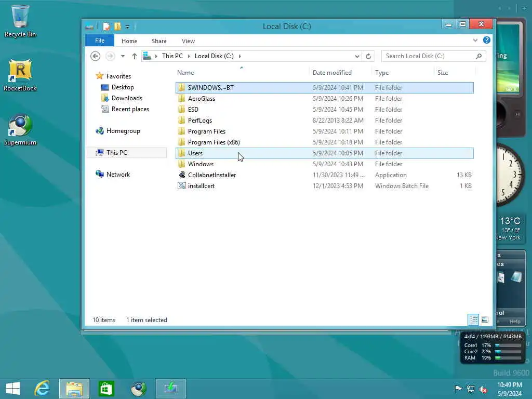The image size is (532, 399).
Task: Open the Windows Start button
Action: [x=13, y=389]
